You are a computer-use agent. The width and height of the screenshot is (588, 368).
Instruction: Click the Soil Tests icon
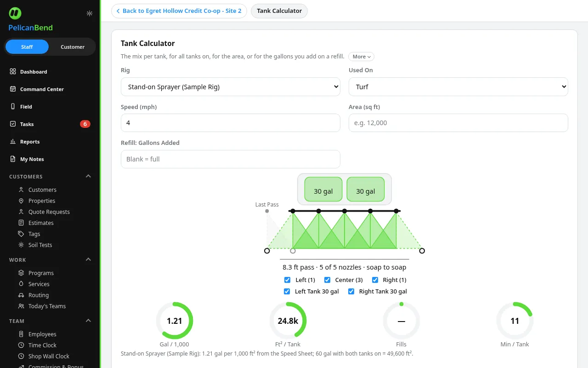click(21, 245)
